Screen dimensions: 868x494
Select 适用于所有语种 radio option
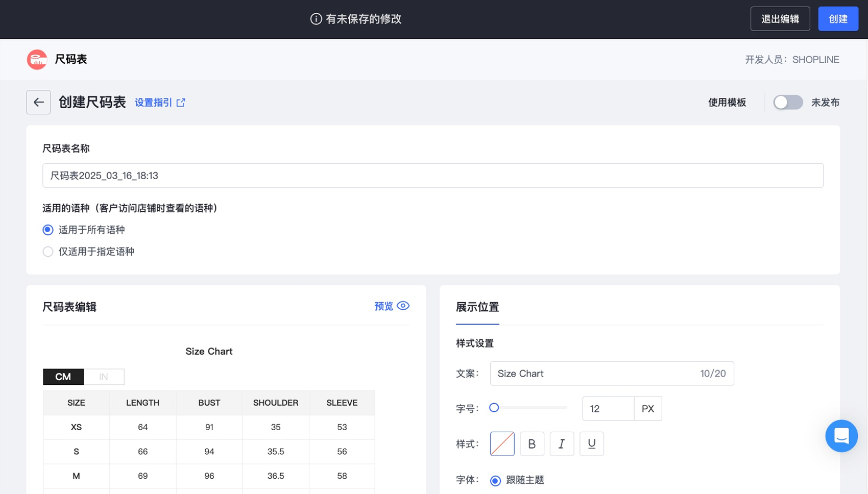(x=48, y=230)
